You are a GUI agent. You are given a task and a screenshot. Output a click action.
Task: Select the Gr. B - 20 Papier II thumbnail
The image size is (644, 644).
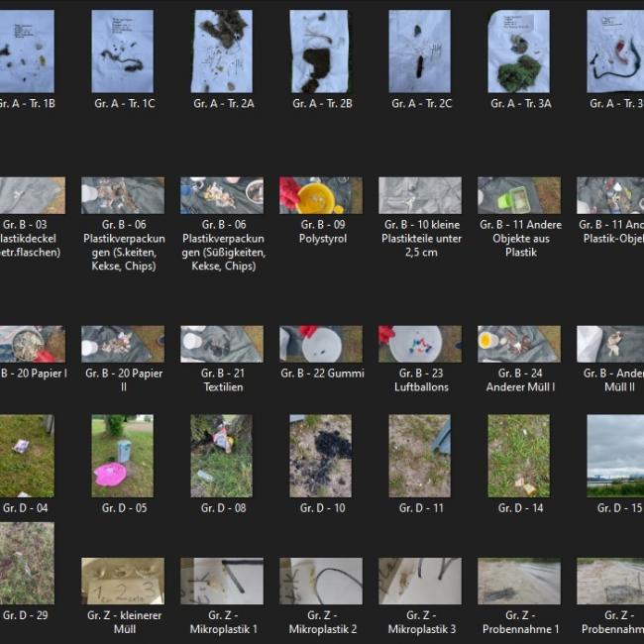coord(123,344)
